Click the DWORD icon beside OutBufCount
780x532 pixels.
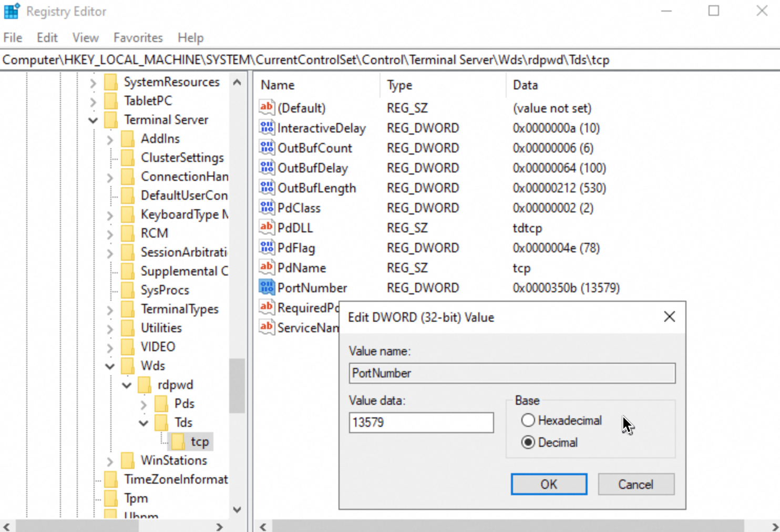(266, 147)
